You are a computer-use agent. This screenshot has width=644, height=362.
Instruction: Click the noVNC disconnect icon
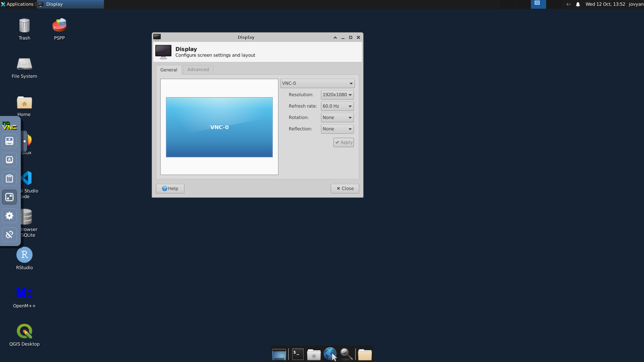pyautogui.click(x=9, y=235)
